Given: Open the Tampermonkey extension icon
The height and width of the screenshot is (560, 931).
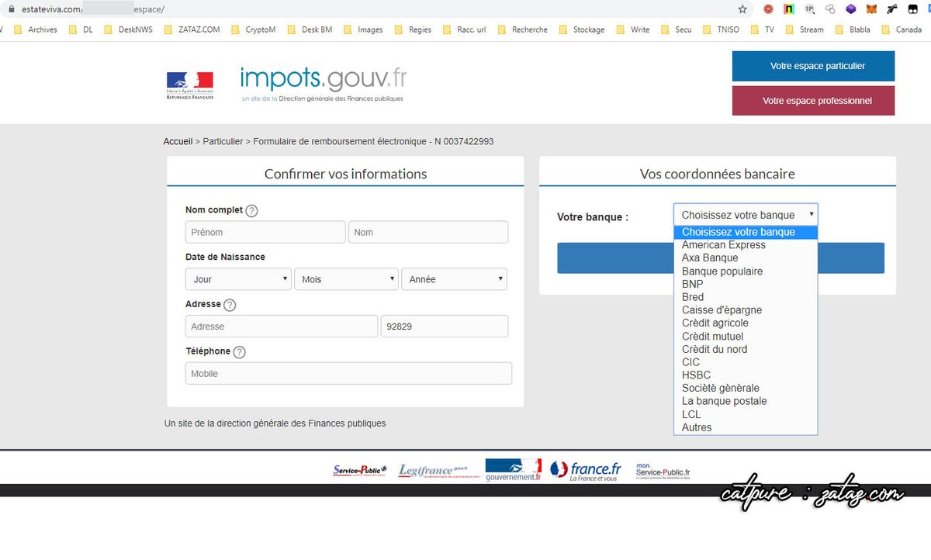Looking at the screenshot, I should [913, 9].
